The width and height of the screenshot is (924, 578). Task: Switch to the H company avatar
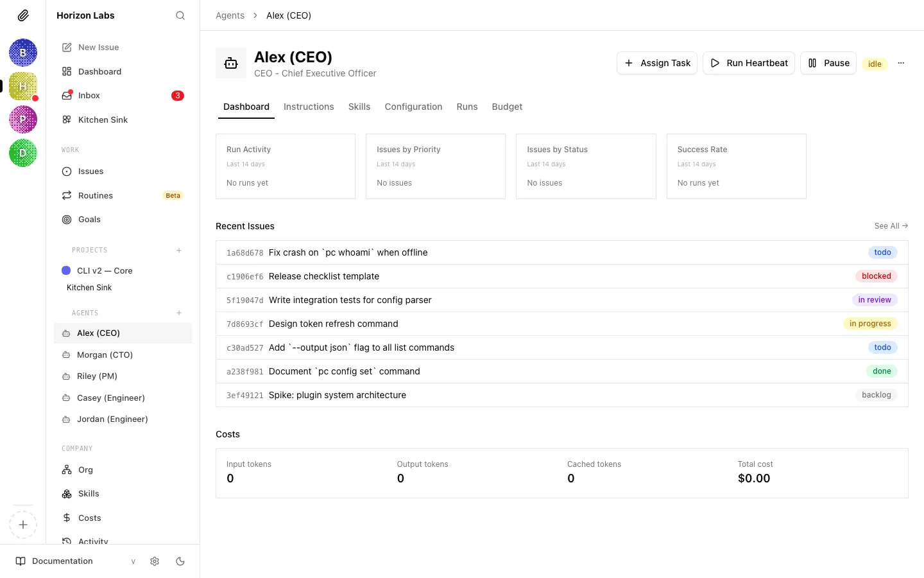pos(23,86)
